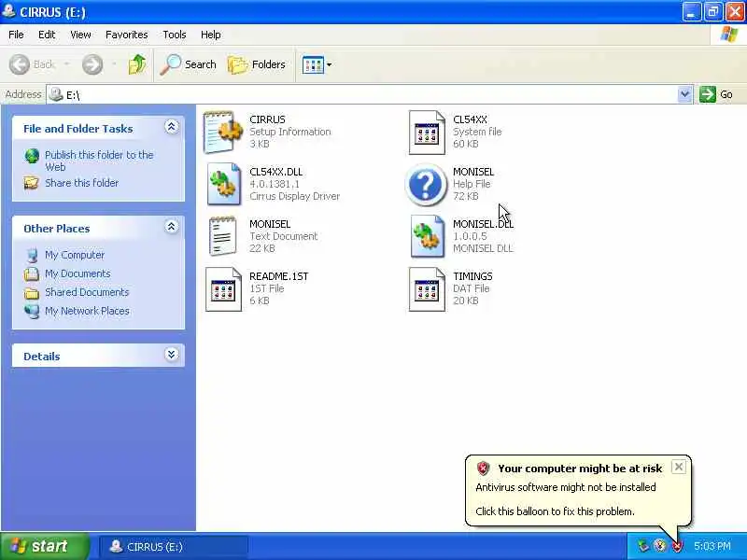Open the File menu

point(16,35)
